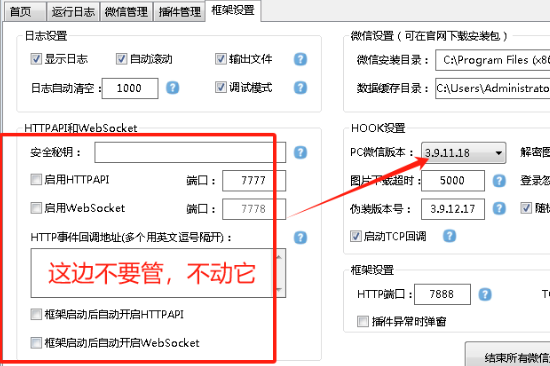Toggle 输出文件 checkbox
The height and width of the screenshot is (366, 550).
[x=221, y=59]
